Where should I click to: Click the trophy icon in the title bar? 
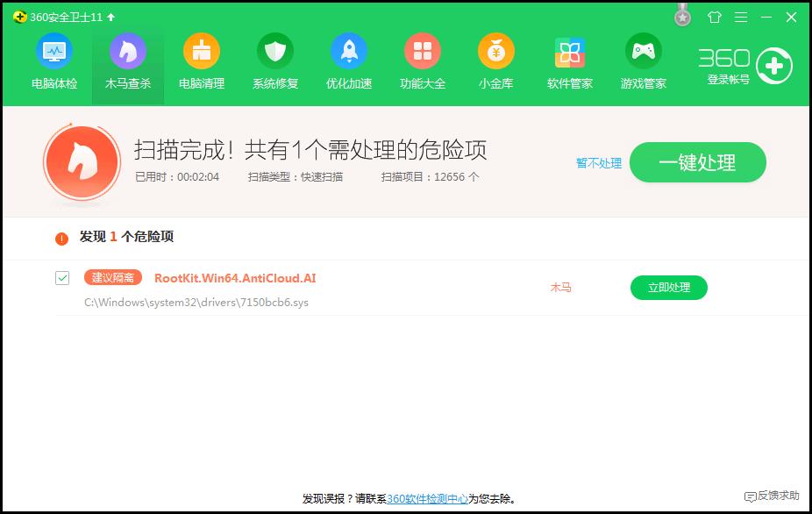tap(680, 16)
